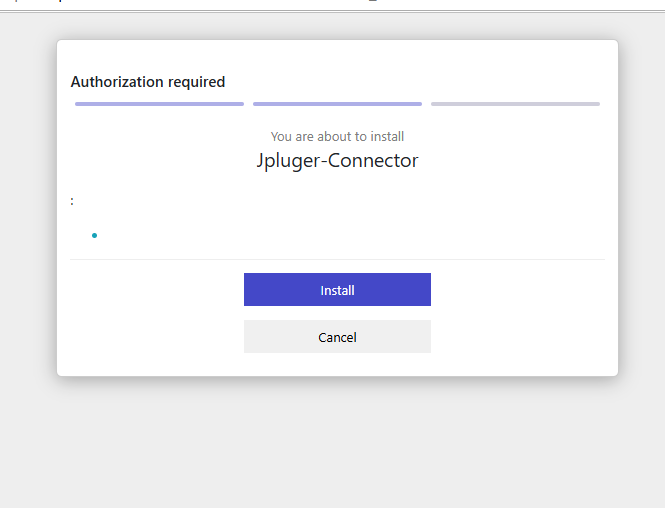Click the Cancel button
This screenshot has height=508, width=665.
point(337,336)
